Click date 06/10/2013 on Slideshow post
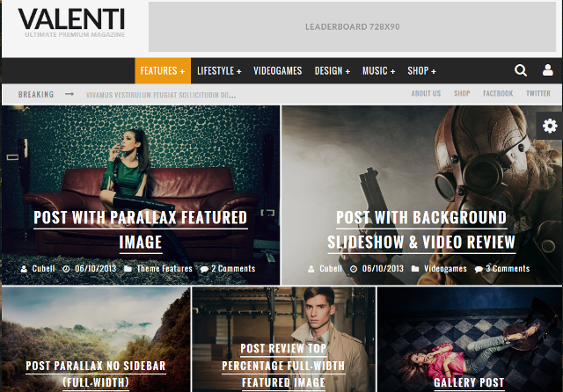Viewport: 563px width, 392px height. point(383,269)
